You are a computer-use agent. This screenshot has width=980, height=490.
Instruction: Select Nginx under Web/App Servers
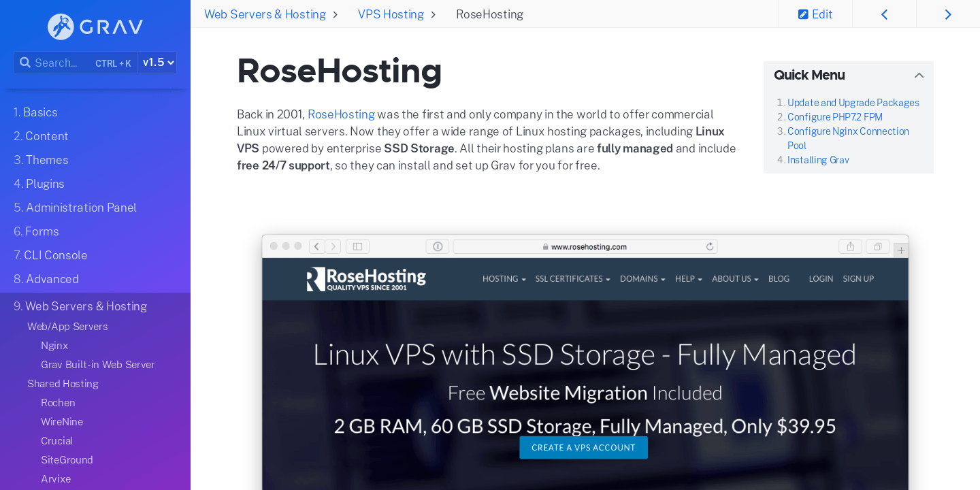click(54, 345)
